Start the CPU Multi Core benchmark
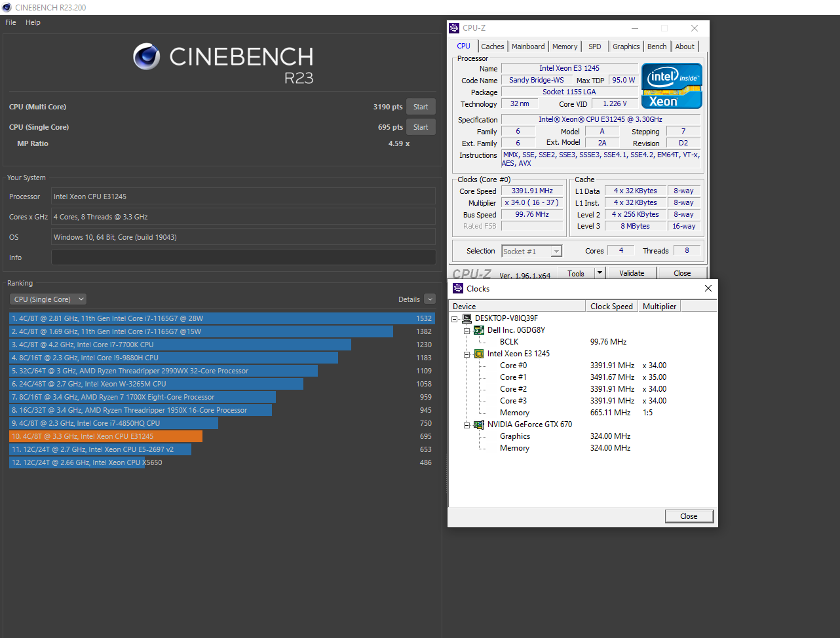Viewport: 840px width, 638px height. 421,106
